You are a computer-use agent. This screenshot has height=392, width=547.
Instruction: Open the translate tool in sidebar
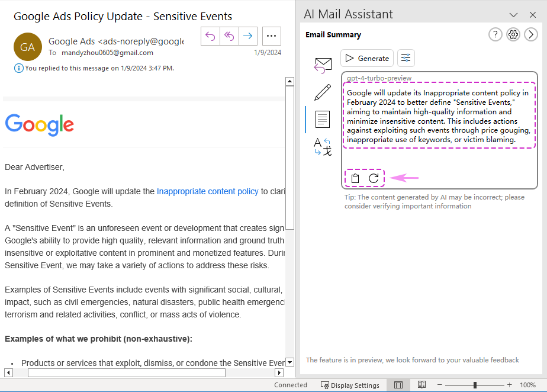322,146
